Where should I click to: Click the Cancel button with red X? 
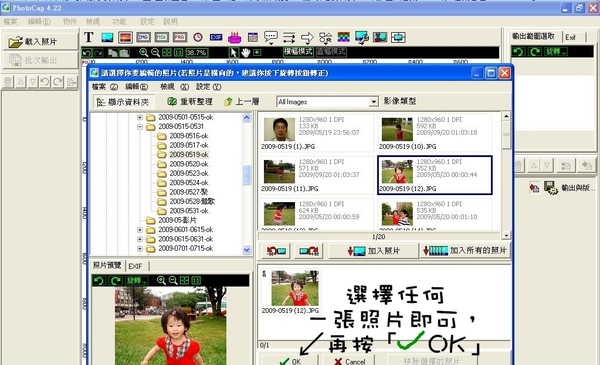pyautogui.click(x=350, y=361)
